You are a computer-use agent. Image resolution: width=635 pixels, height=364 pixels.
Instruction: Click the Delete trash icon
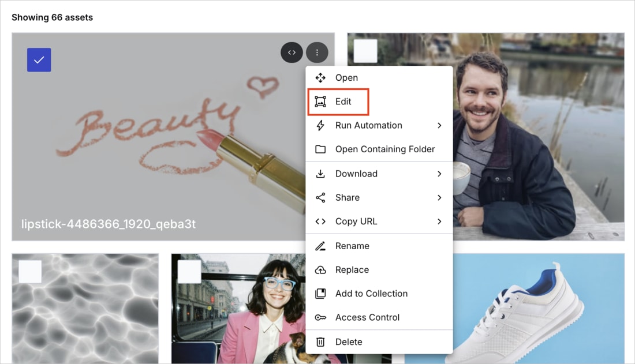click(x=320, y=342)
